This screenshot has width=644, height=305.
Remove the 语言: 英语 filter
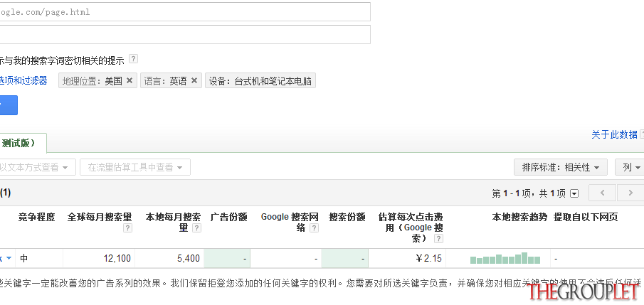tap(194, 80)
